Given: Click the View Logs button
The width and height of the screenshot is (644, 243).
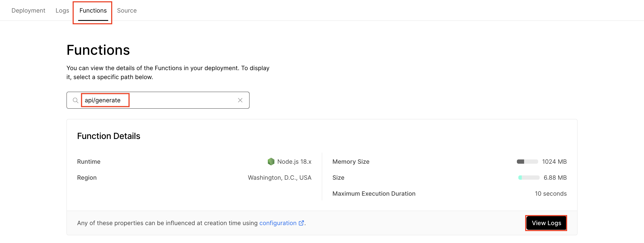Looking at the screenshot, I should (x=546, y=223).
